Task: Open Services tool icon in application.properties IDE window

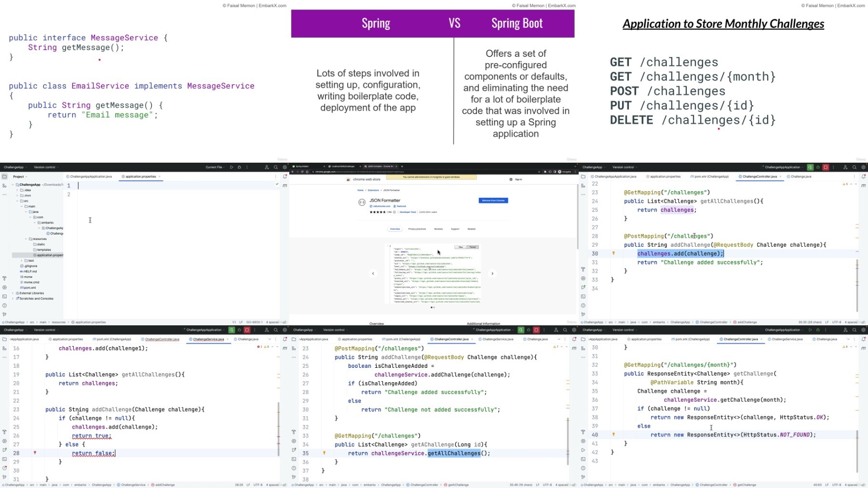Action: tap(4, 287)
